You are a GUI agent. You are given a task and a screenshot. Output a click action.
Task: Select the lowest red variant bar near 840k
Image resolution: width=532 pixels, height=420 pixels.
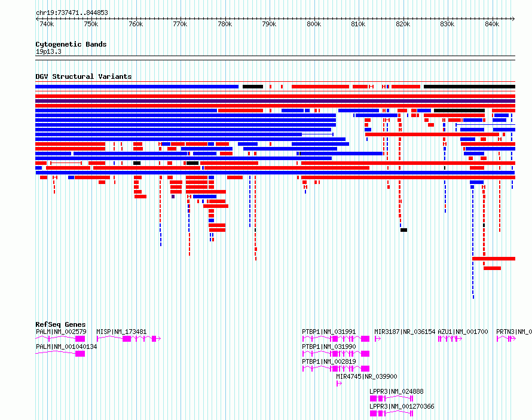click(x=493, y=268)
